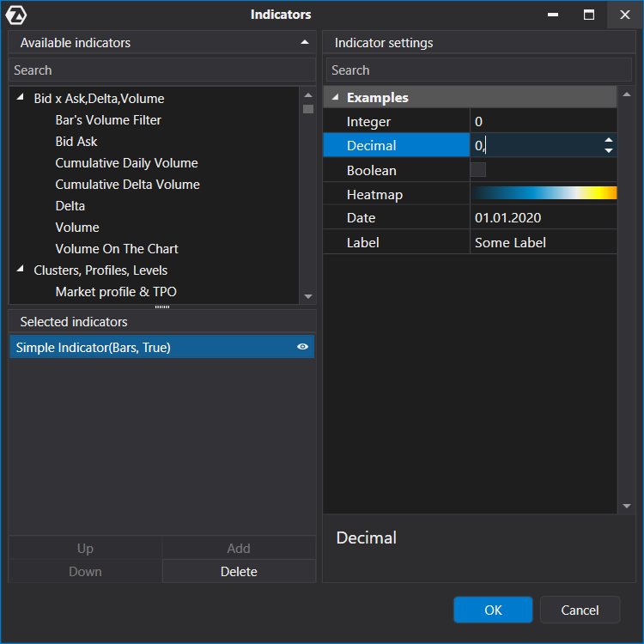644x644 pixels.
Task: Focus the indicator settings Search field
Action: [x=479, y=70]
